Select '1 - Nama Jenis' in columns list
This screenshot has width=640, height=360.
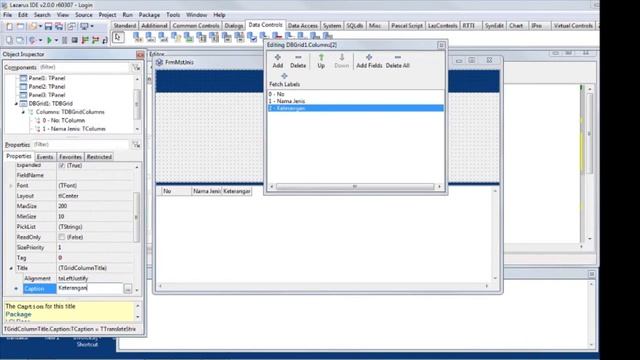point(356,101)
